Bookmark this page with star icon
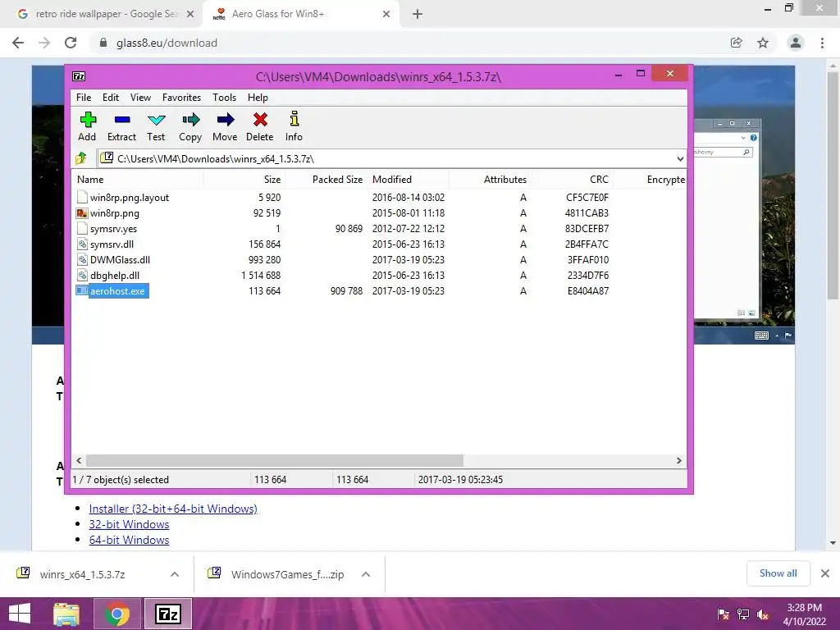The height and width of the screenshot is (630, 840). coord(763,43)
